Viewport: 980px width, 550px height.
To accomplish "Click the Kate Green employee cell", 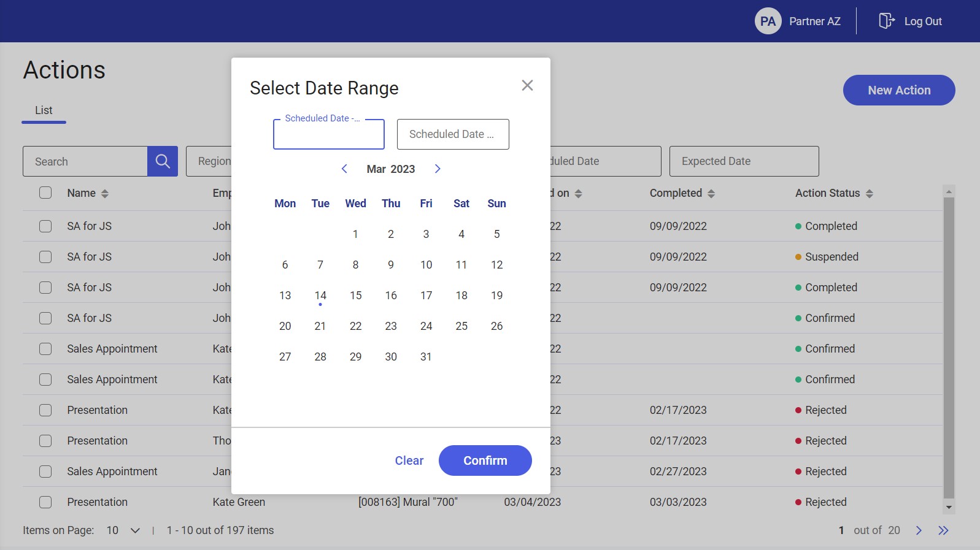I will 239,502.
